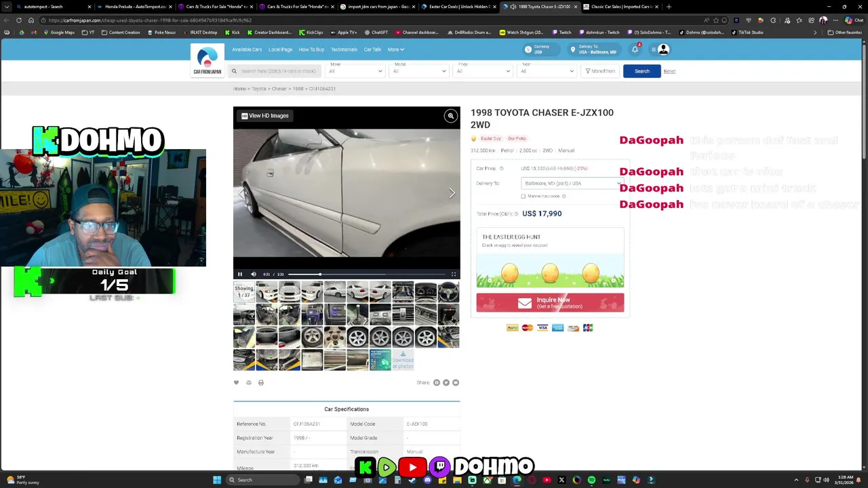Open the More navigation dropdown
This screenshot has height=488, width=868.
[x=395, y=49]
